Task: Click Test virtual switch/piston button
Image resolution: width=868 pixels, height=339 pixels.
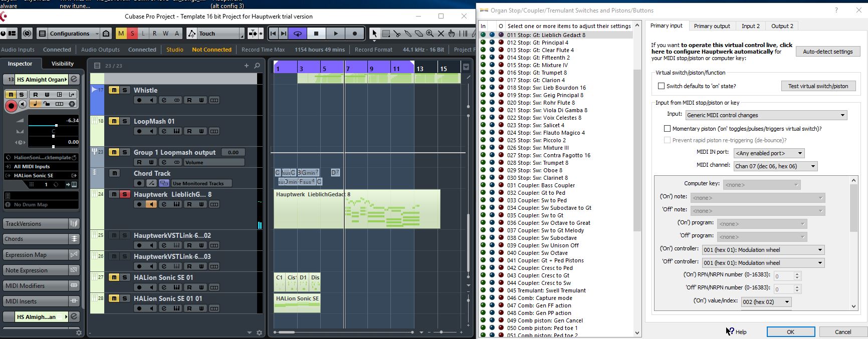Action: click(x=818, y=86)
